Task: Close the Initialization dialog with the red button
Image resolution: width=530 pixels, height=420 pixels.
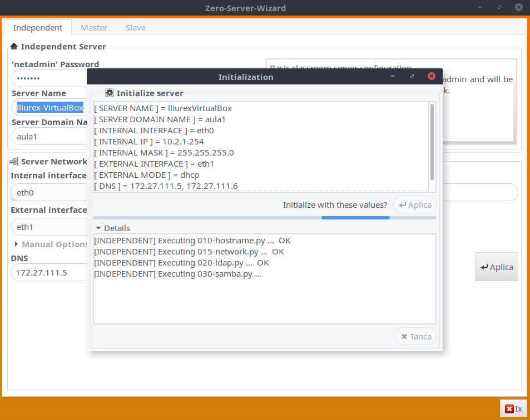Action: click(x=431, y=77)
